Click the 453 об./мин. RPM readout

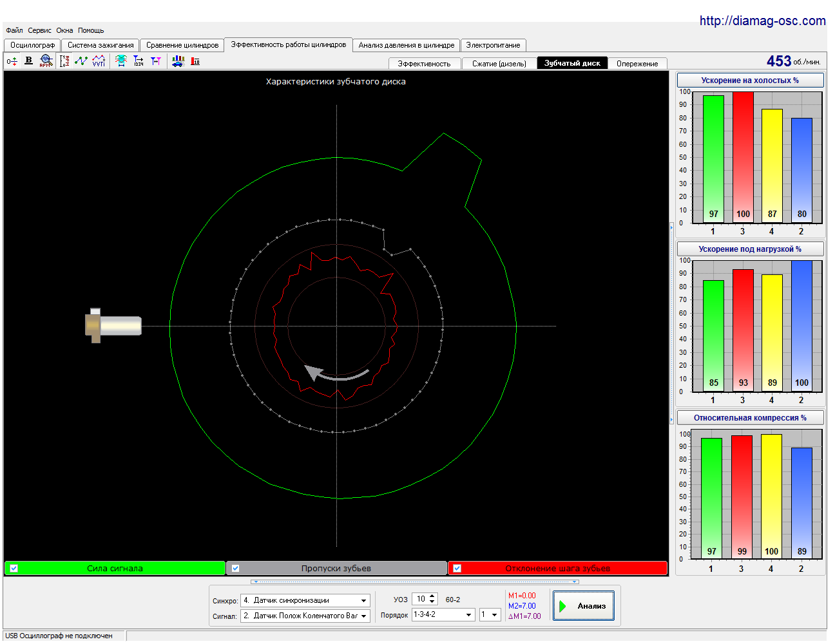tap(793, 61)
